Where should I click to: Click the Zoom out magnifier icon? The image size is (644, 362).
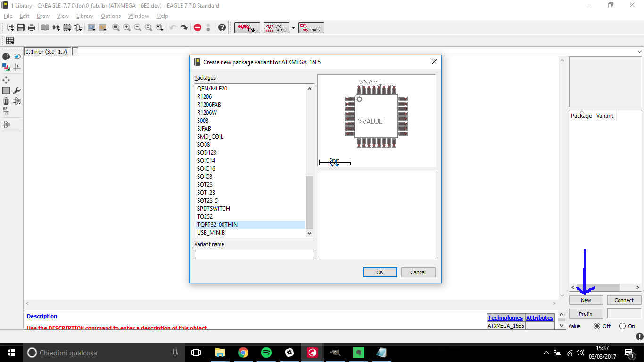tap(138, 27)
